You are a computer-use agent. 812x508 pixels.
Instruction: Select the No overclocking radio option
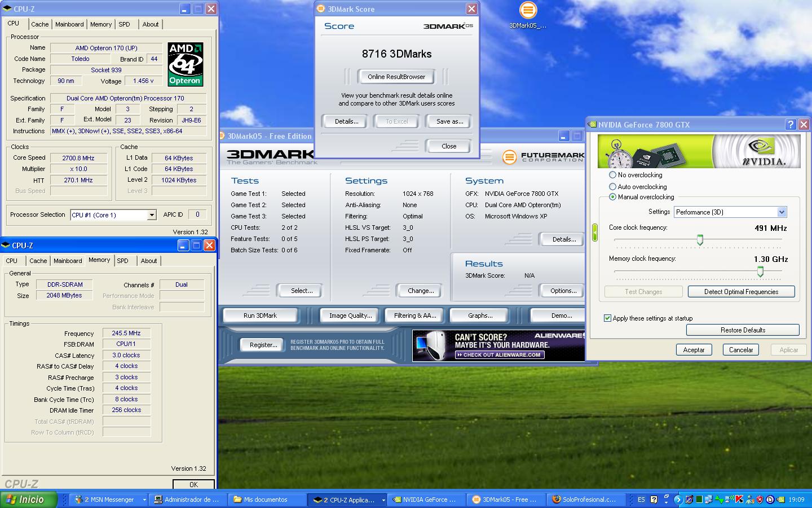pos(612,175)
